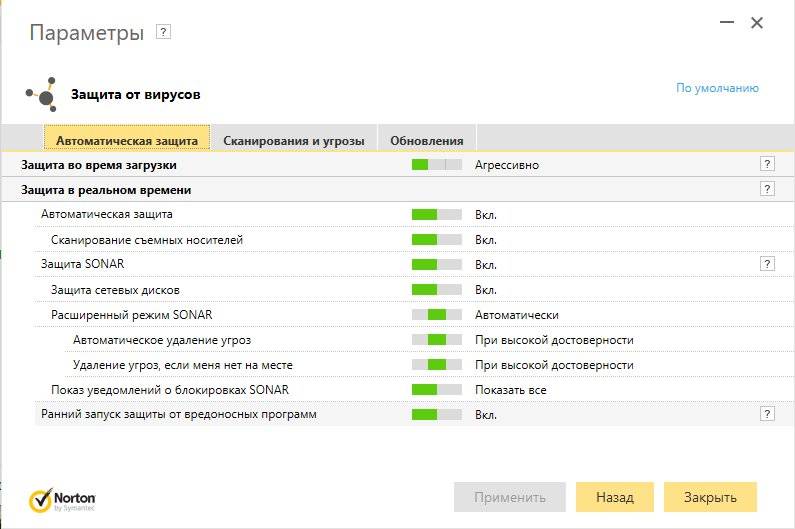Toggle Автоматическая защита switch
The image size is (795, 529).
[x=437, y=215]
